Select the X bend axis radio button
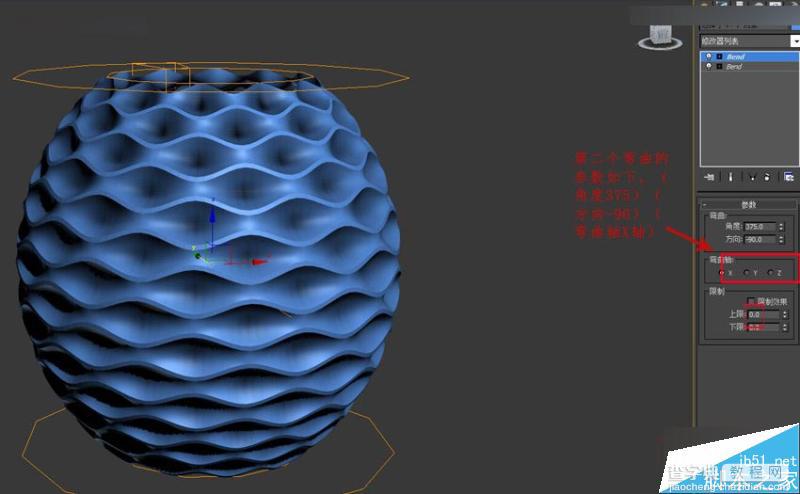800x494 pixels. (722, 273)
